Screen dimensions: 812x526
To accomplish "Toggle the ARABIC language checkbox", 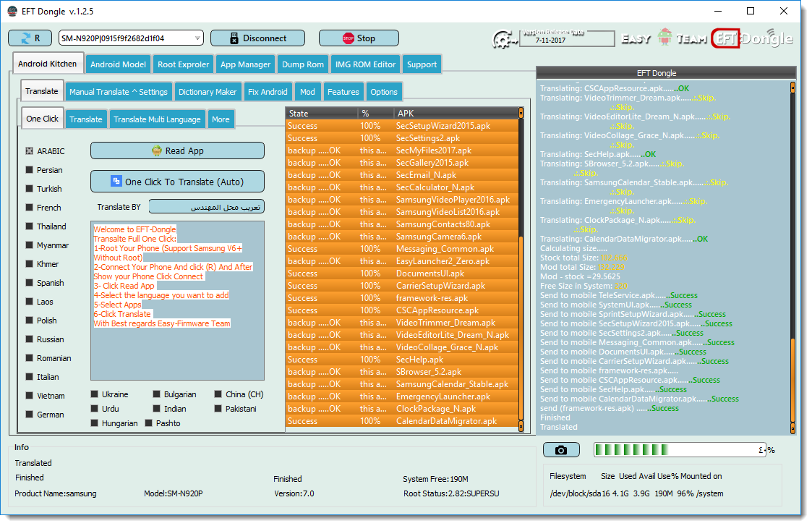I will [30, 151].
